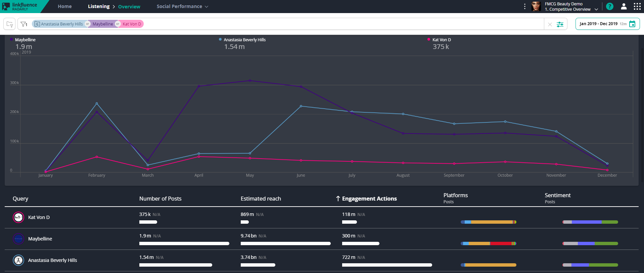The height and width of the screenshot is (273, 644).
Task: Click the Anastasia Beverly Hills brand logo
Action: pos(18,260)
